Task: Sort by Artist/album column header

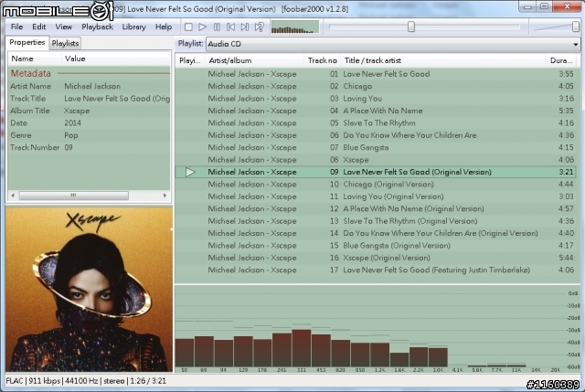Action: 255,60
